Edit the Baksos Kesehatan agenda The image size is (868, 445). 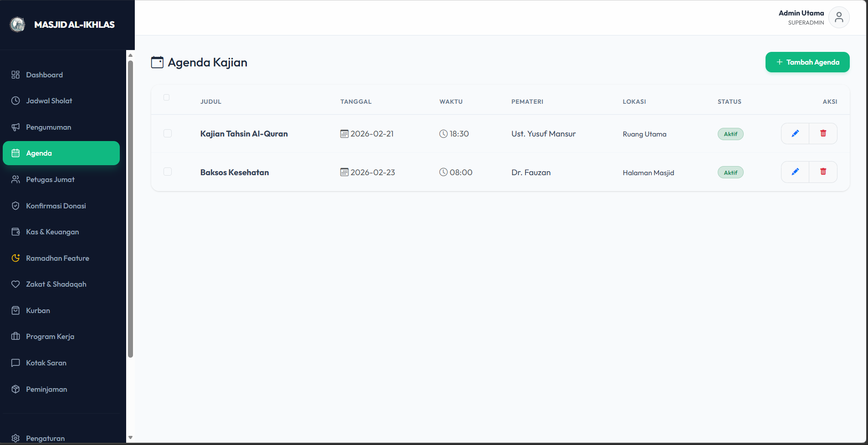pos(795,172)
